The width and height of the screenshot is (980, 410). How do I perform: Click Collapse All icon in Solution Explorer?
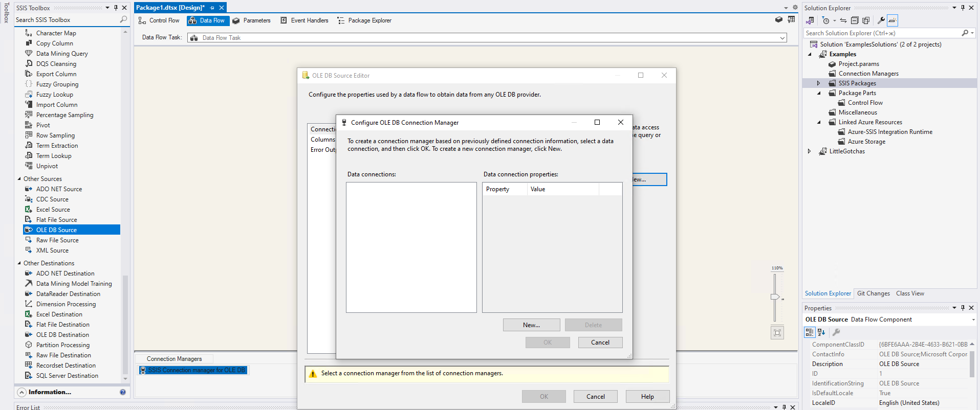855,20
